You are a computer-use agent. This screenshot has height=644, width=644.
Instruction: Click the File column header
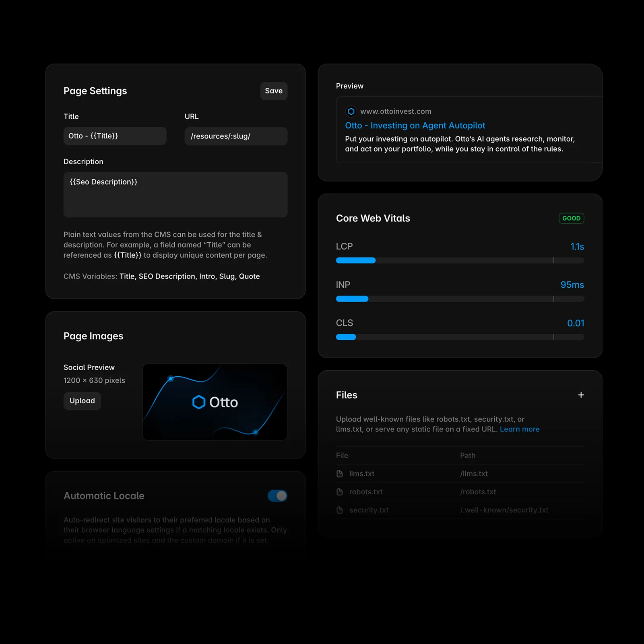(342, 456)
